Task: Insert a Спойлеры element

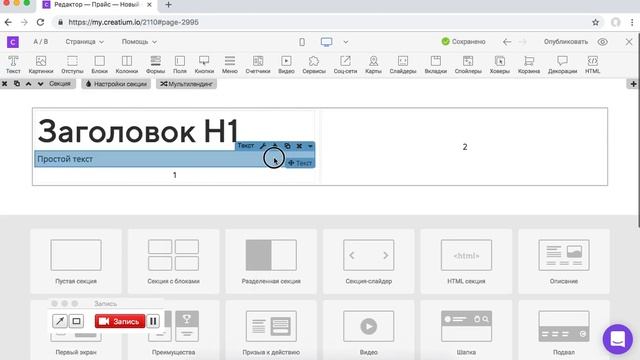Action: click(x=468, y=64)
